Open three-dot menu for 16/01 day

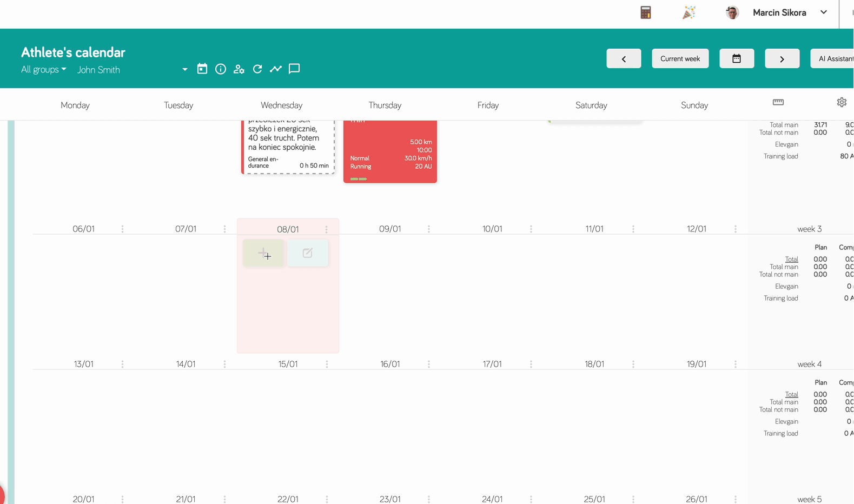429,364
